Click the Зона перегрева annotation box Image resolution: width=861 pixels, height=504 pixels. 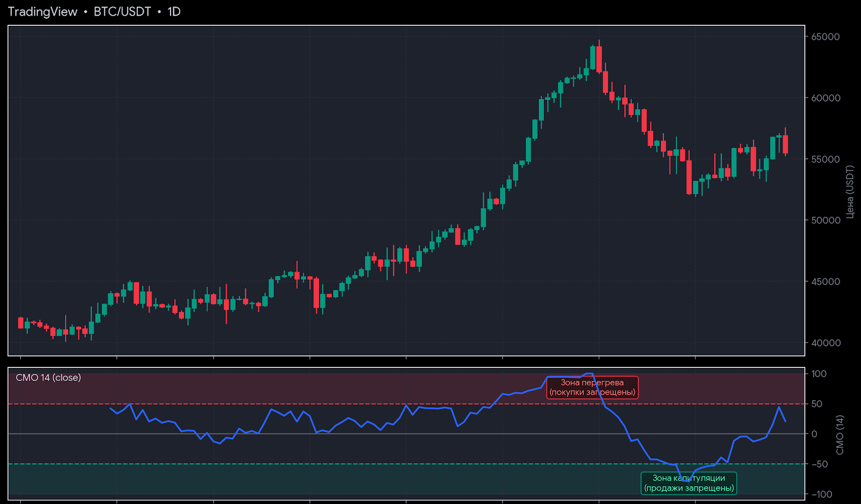click(x=592, y=387)
